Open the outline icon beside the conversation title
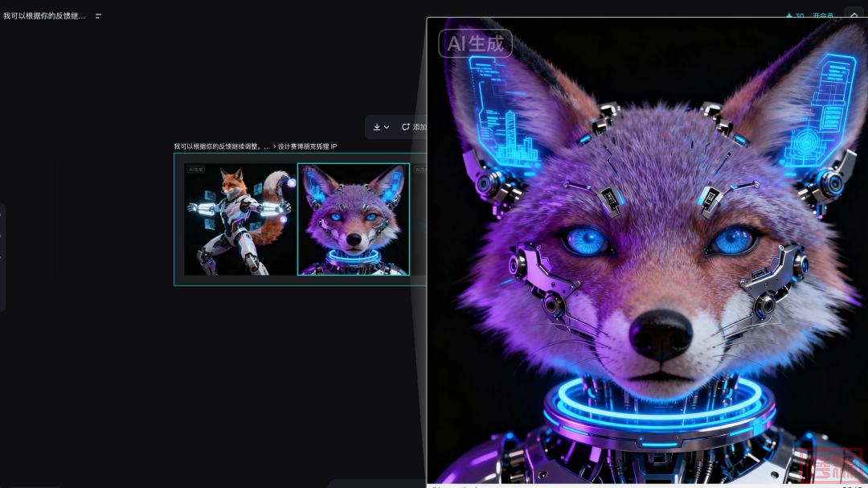The width and height of the screenshot is (868, 488). click(x=99, y=16)
